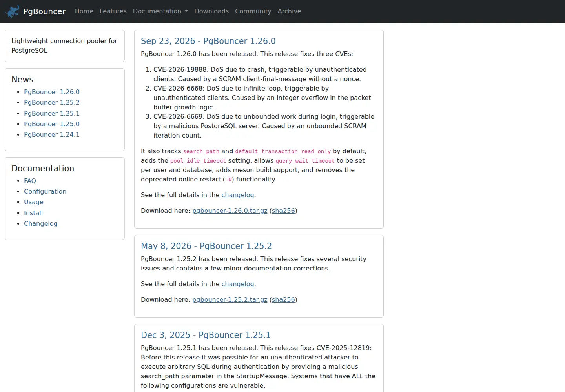The image size is (565, 392).
Task: Open PgBouncer 1.25.2 in News list
Action: pyautogui.click(x=52, y=102)
